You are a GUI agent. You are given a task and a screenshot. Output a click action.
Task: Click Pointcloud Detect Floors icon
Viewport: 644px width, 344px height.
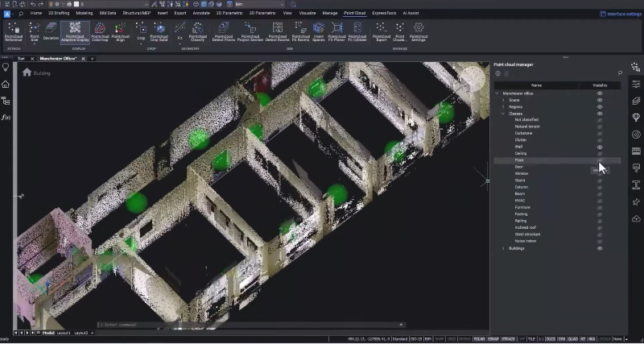[223, 32]
